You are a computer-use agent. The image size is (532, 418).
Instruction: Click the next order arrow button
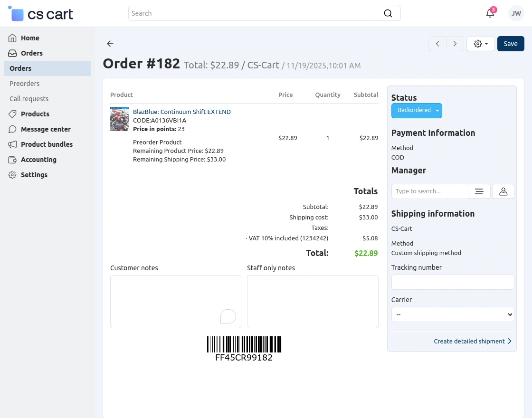[x=455, y=43]
